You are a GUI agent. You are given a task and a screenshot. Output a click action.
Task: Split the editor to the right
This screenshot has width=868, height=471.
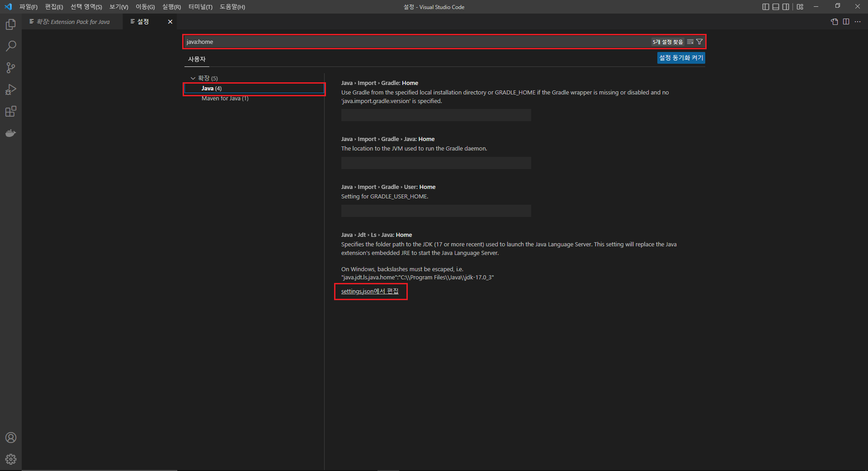click(x=846, y=22)
